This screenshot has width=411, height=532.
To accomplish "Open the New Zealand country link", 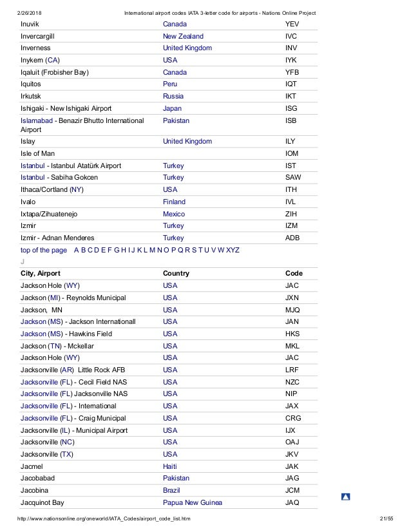I will tap(183, 36).
